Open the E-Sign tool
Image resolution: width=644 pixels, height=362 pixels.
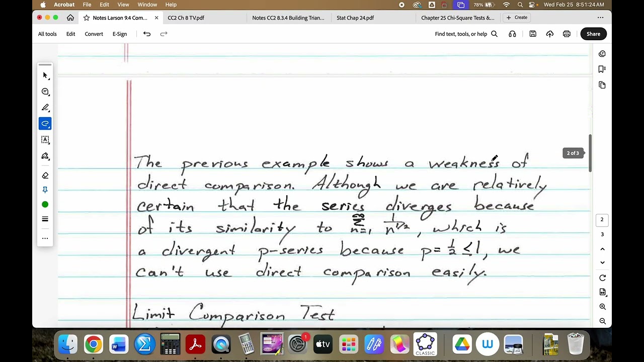point(120,34)
